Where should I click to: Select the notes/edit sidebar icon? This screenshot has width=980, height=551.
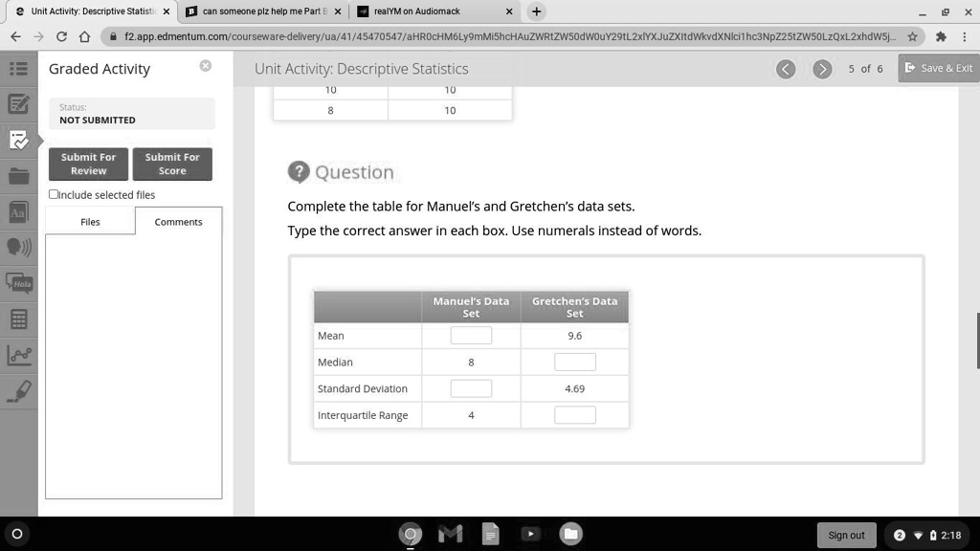pos(17,105)
